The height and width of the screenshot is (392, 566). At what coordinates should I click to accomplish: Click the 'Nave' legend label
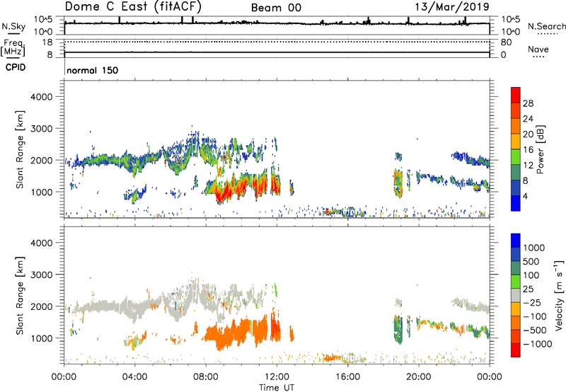pos(538,49)
